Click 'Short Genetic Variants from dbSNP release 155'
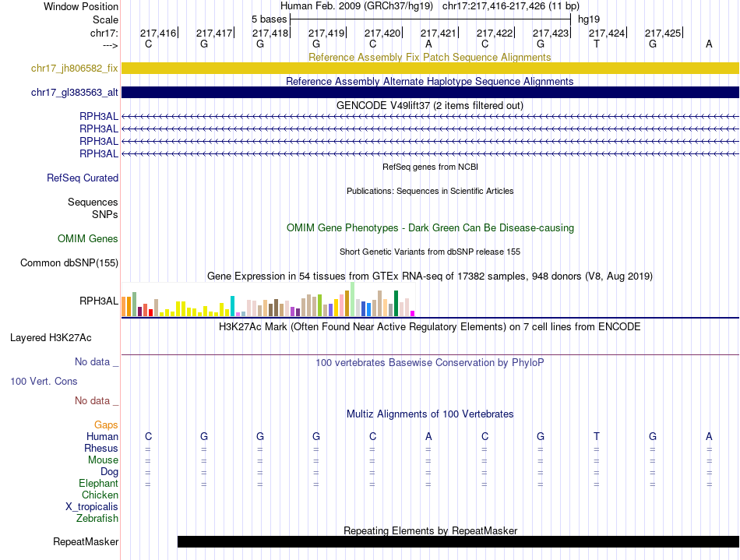Screen dimensions: 740x560 tap(430, 252)
